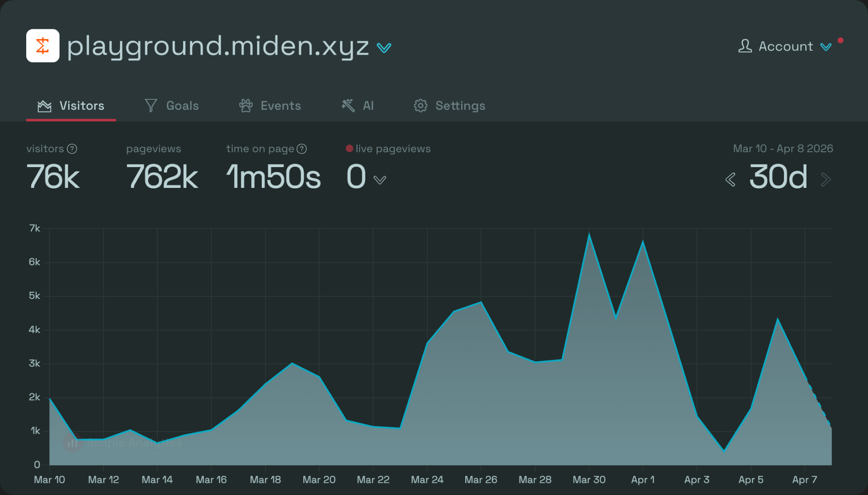The image size is (868, 495).
Task: Click the Account user silhouette icon
Action: [x=746, y=46]
